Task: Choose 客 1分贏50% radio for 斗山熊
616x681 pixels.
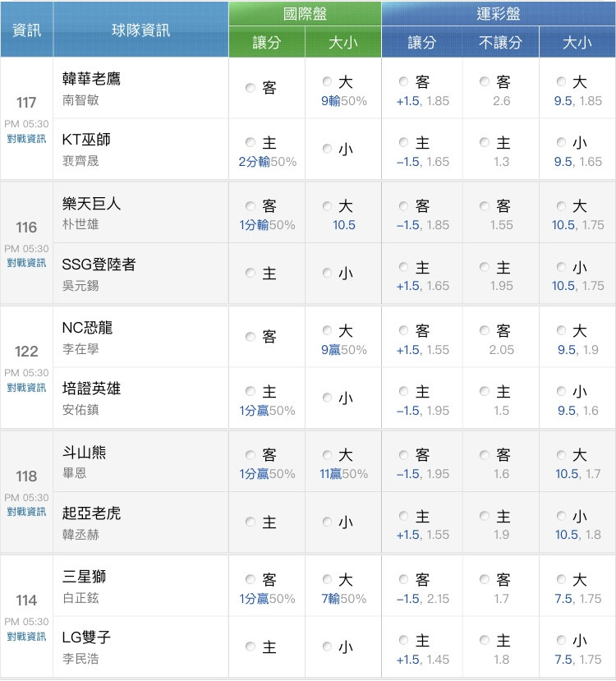Action: 251,455
